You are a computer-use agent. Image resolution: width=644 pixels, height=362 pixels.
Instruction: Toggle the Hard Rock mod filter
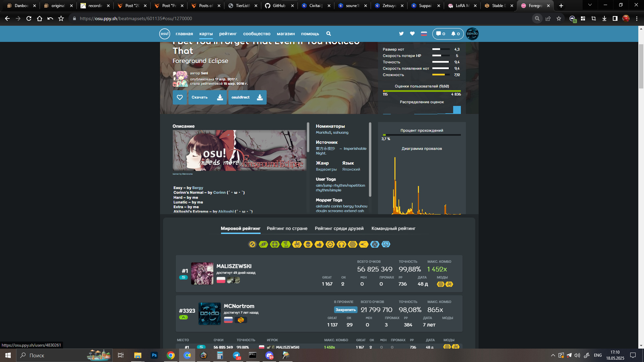[297, 244]
